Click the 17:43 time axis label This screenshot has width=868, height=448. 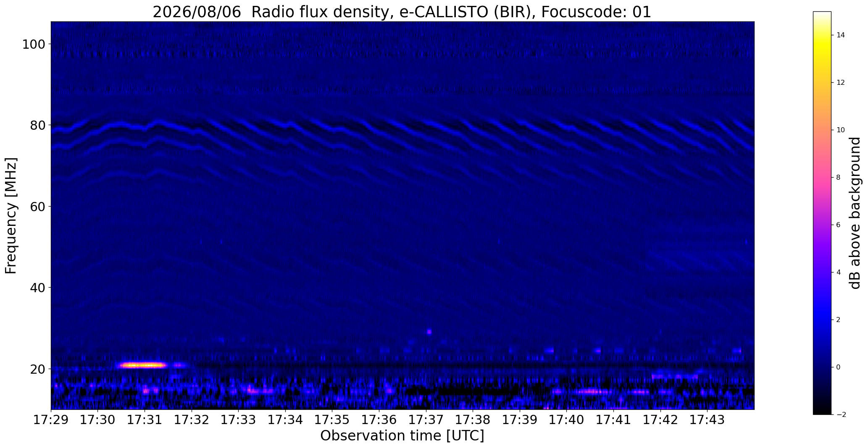(x=708, y=419)
